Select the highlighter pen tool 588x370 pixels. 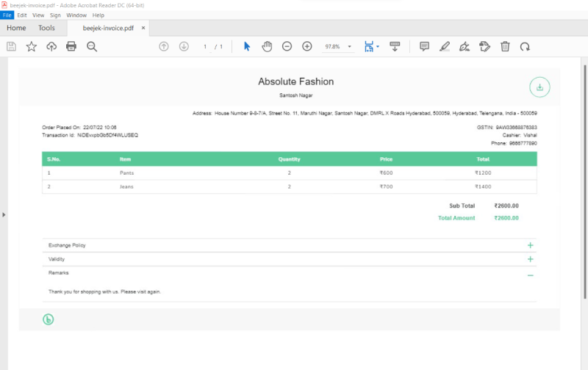(444, 46)
